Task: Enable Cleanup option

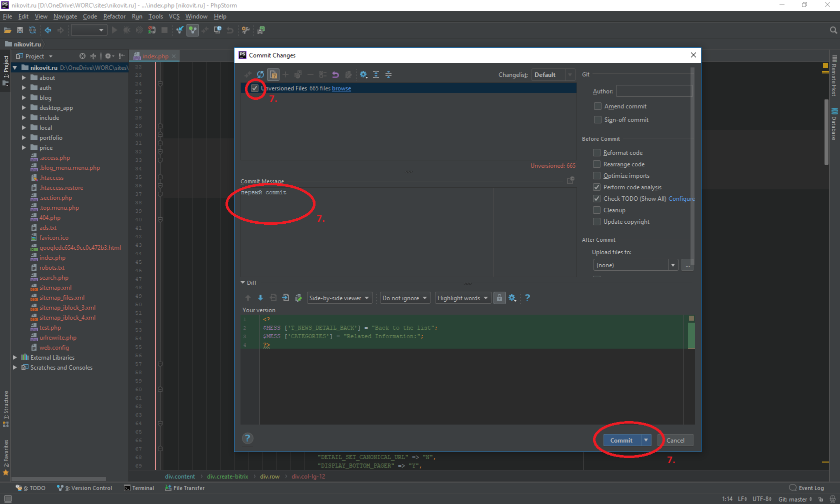Action: [596, 210]
